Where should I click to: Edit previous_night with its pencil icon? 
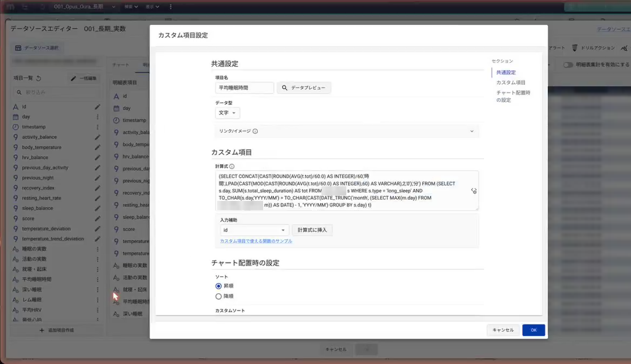point(97,178)
